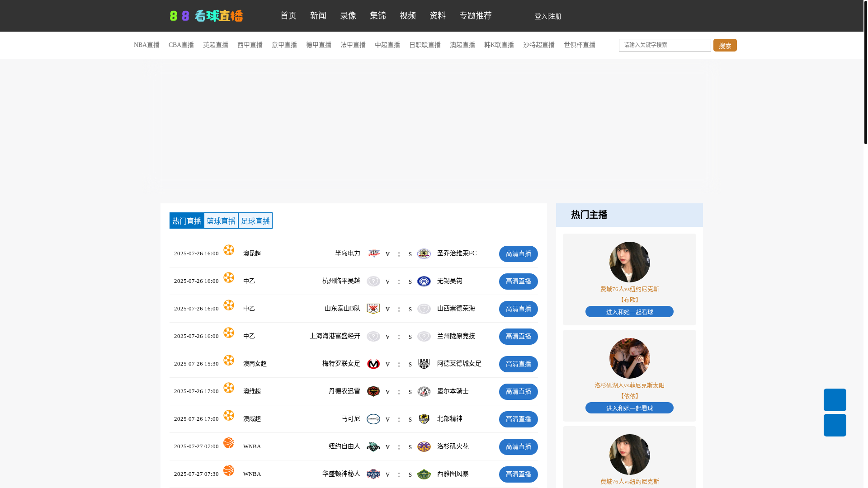This screenshot has height=488, width=868.
Task: Open 录像 in top navigation
Action: [x=348, y=16]
